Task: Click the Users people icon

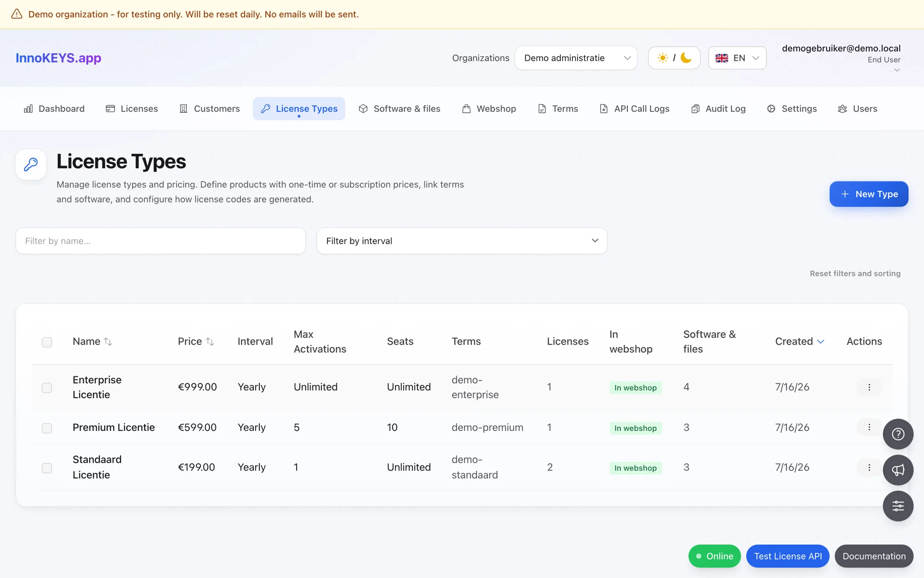Action: 843,109
